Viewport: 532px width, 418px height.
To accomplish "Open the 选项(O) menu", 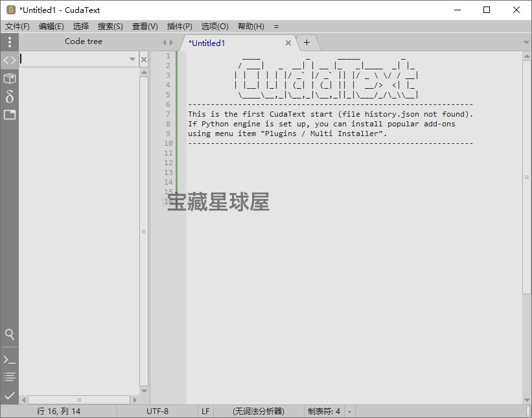I will coord(214,27).
